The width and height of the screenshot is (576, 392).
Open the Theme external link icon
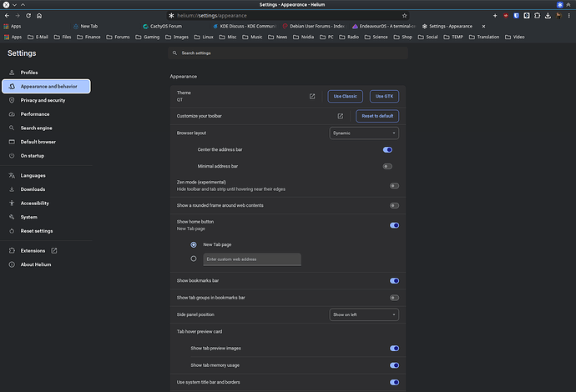point(312,96)
